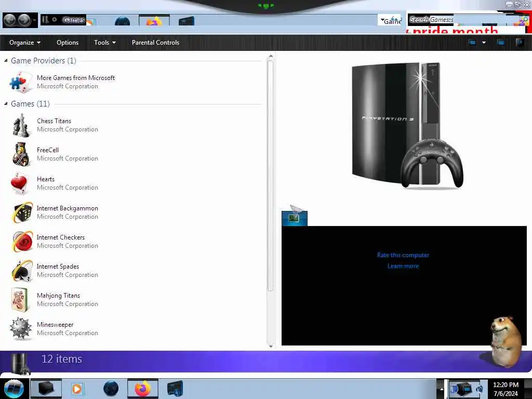Select the Chess Titans entry text
The image size is (532, 399).
click(x=54, y=121)
